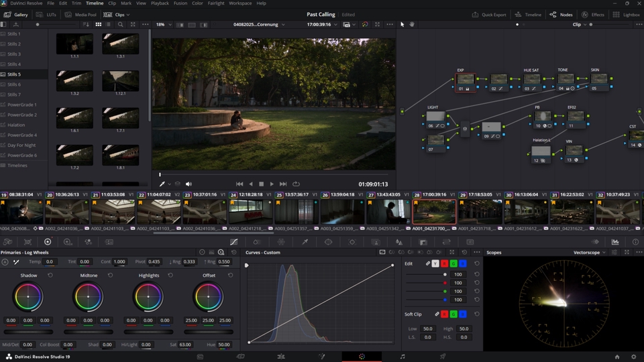Open the Qualifier eyedropper palette
644x362 pixels.
pyautogui.click(x=305, y=242)
